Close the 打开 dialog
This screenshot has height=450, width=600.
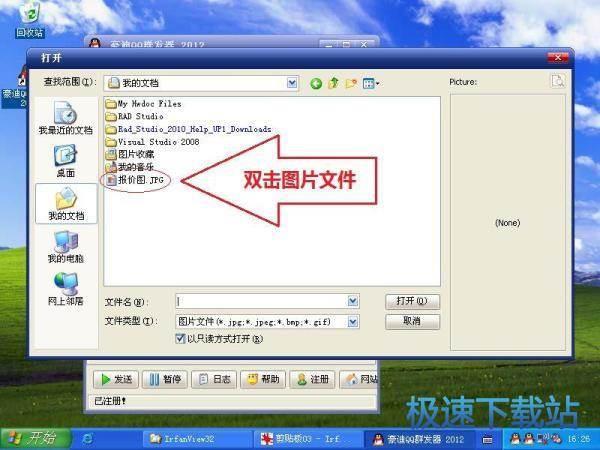(558, 58)
